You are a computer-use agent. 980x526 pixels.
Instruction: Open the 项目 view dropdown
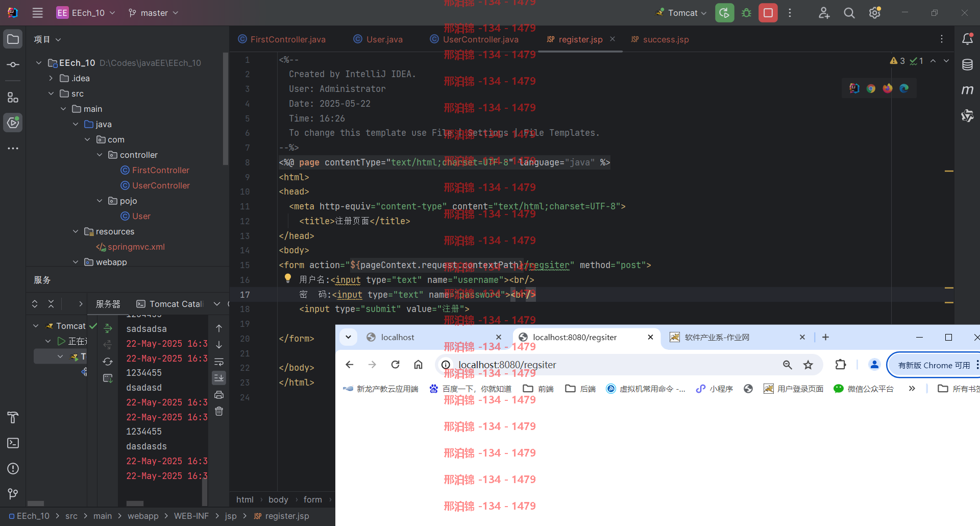tap(47, 39)
